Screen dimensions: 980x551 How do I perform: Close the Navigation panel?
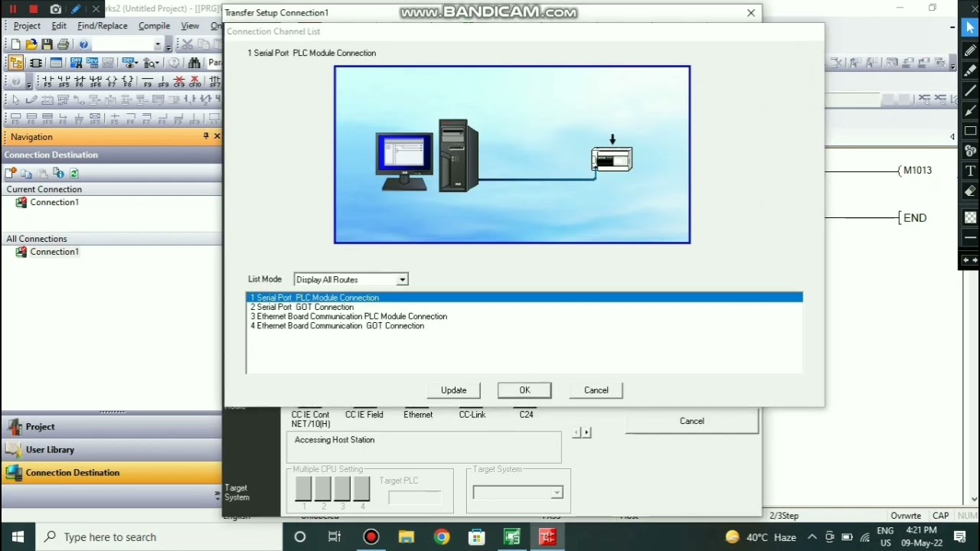[x=217, y=136]
